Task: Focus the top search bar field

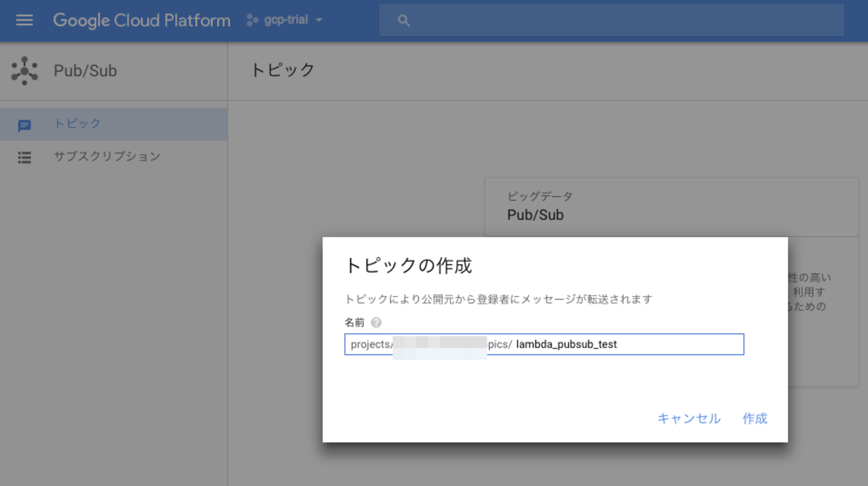Action: point(621,21)
